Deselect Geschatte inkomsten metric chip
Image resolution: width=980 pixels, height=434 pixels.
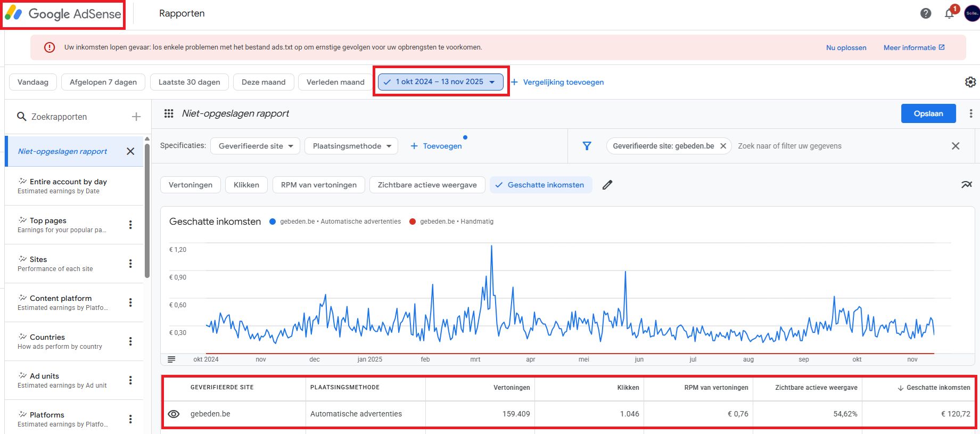tap(541, 185)
